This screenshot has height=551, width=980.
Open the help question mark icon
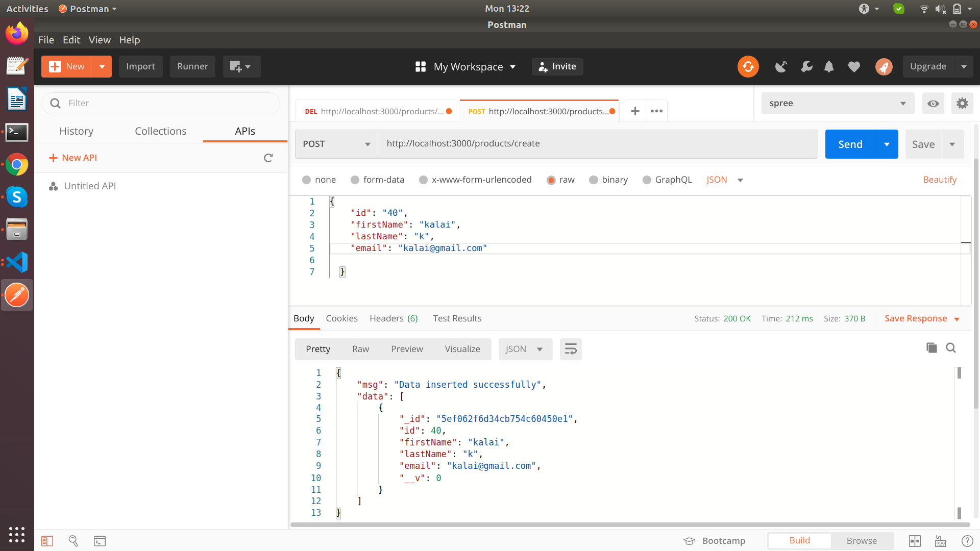click(x=967, y=541)
